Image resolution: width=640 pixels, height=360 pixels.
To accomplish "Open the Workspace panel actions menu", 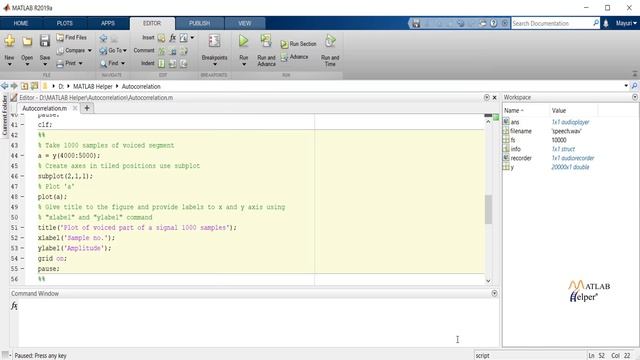I will coord(635,97).
